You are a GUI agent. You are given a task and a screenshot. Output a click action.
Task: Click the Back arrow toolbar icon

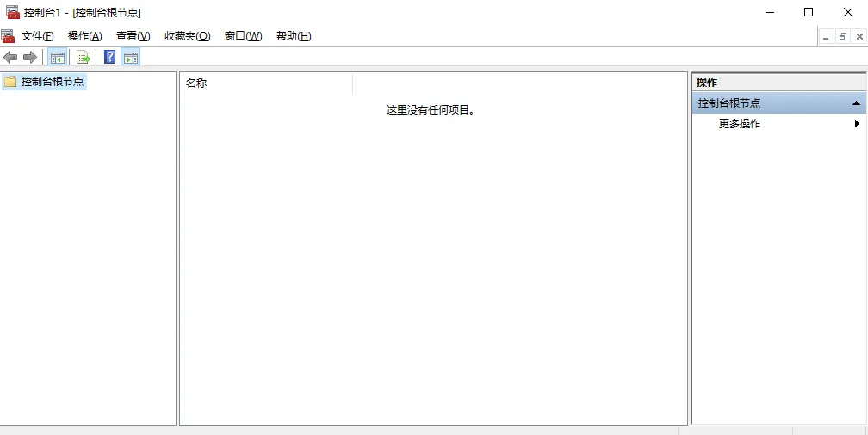[10, 57]
